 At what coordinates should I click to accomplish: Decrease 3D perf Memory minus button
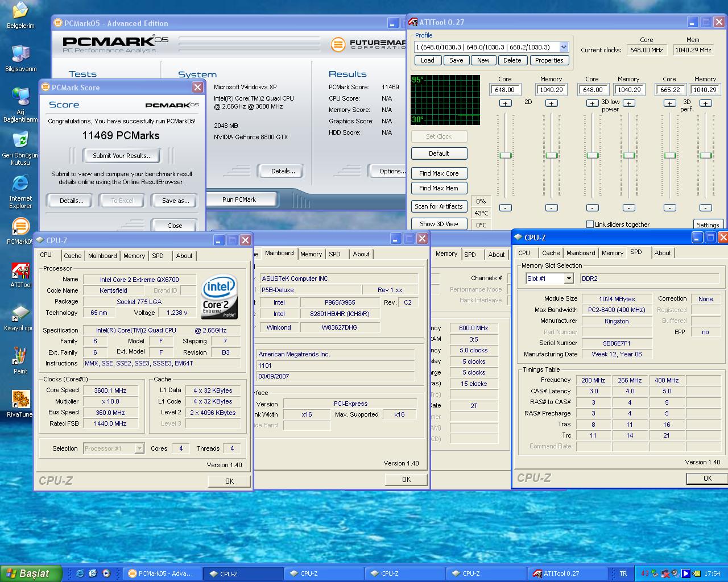click(705, 207)
